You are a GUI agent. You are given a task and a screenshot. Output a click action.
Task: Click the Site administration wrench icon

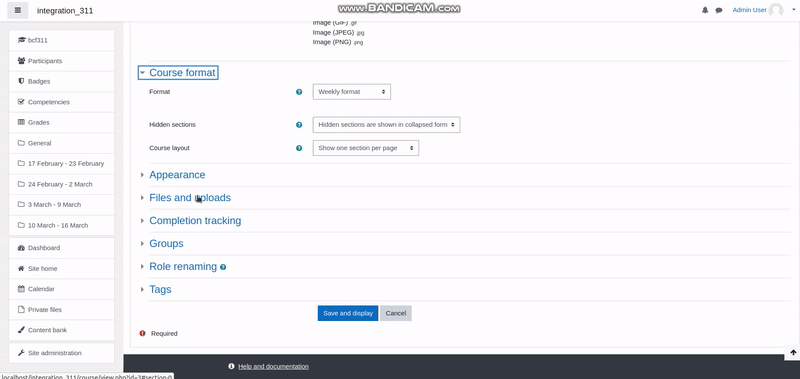(21, 353)
